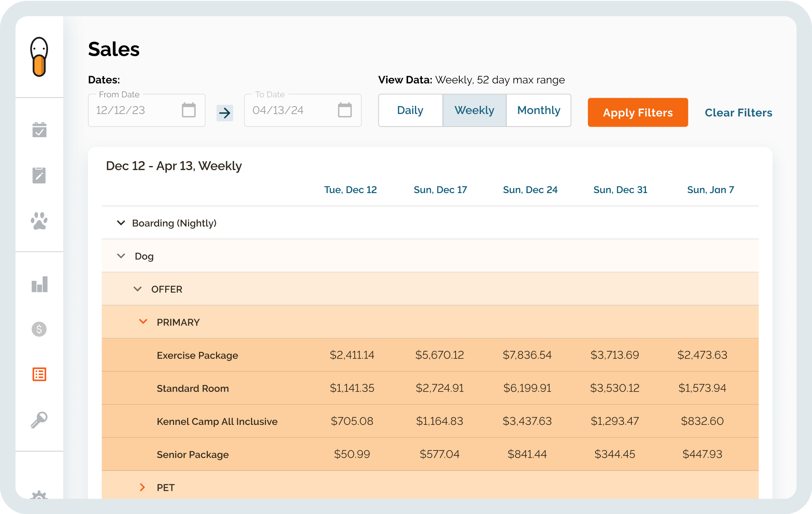The width and height of the screenshot is (812, 514).
Task: Select the Standard Room row label
Action: (193, 388)
